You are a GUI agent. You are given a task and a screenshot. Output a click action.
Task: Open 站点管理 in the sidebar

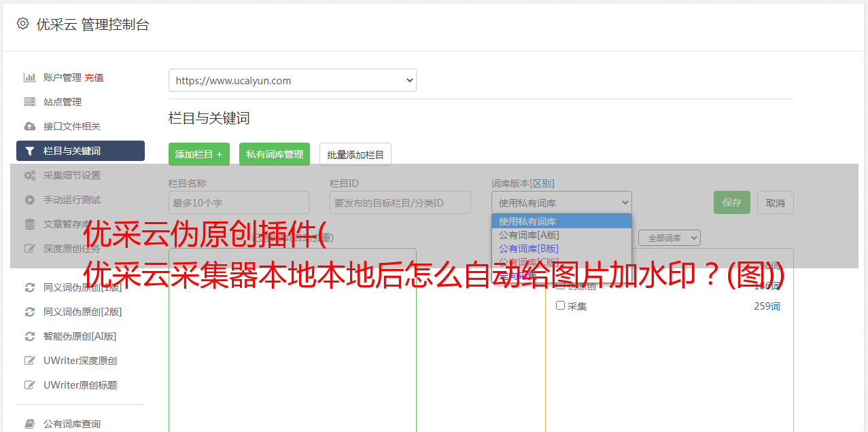63,102
